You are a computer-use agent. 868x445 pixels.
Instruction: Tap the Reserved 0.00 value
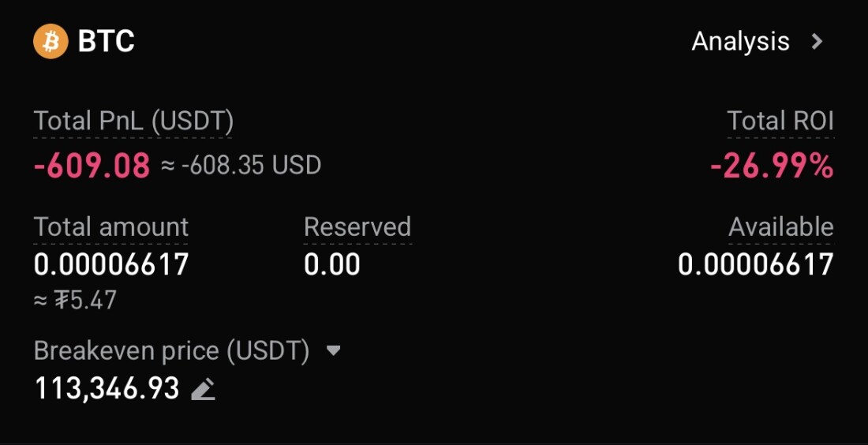click(x=331, y=264)
